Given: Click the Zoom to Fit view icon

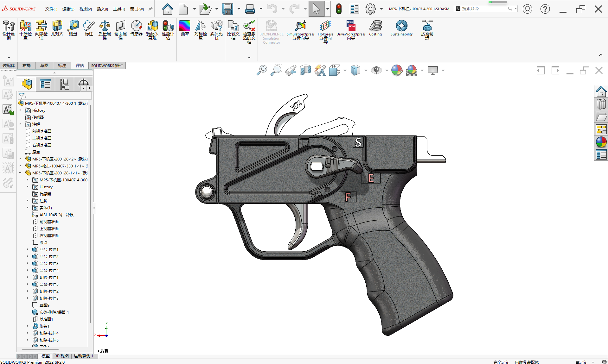Looking at the screenshot, I should click(262, 70).
